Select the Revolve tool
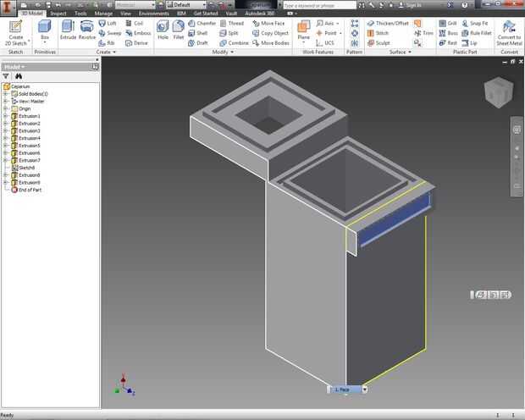Image resolution: width=525 pixels, height=420 pixels. point(87,30)
